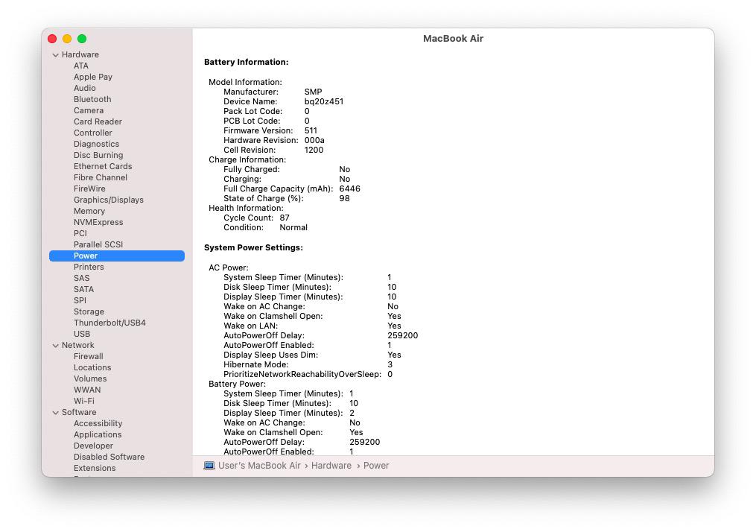Click Power in the bottom path bar
The image size is (756, 532).
(x=376, y=466)
